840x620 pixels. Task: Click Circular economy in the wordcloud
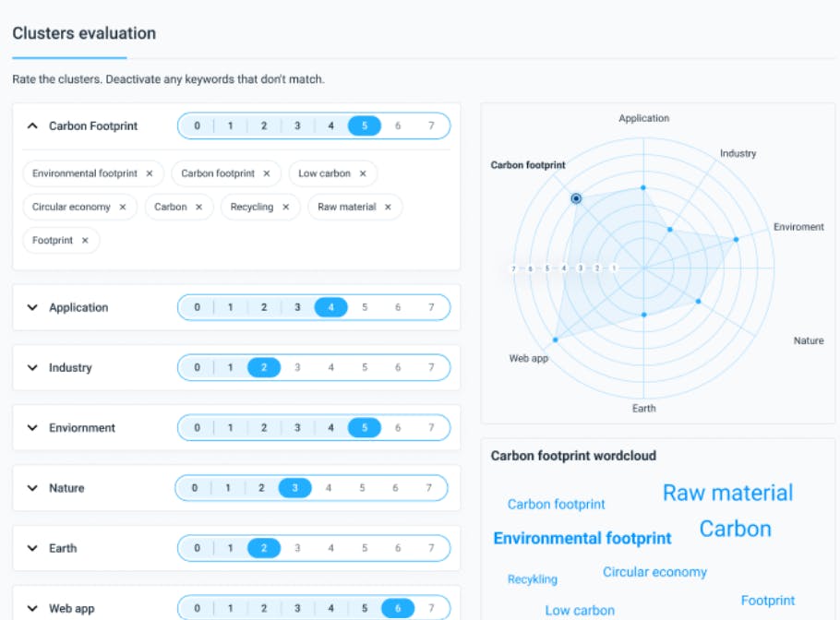pos(654,572)
